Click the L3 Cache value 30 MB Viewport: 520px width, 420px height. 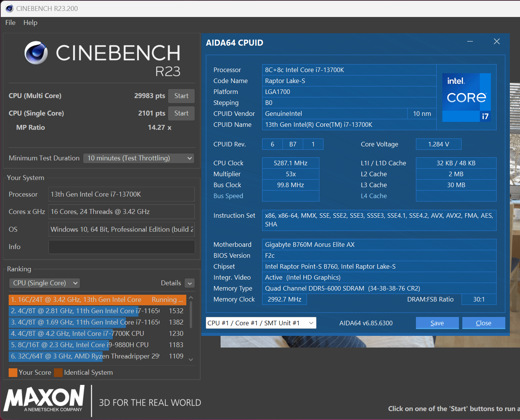coord(456,185)
